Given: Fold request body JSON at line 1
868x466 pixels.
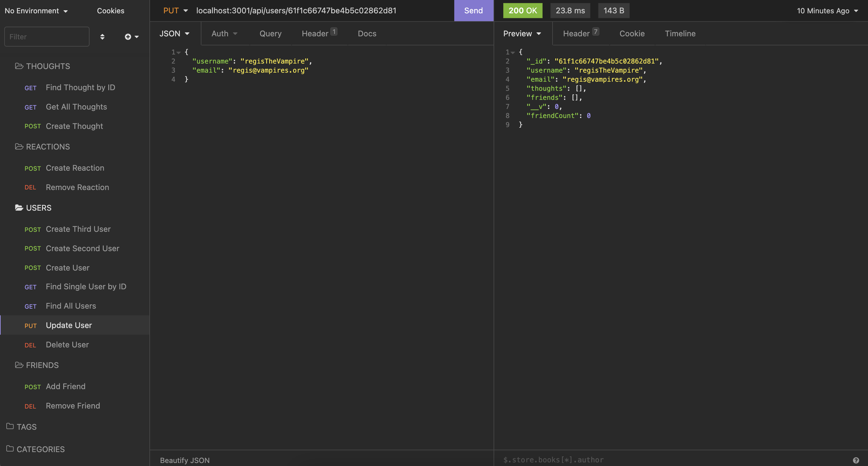Looking at the screenshot, I should (178, 53).
